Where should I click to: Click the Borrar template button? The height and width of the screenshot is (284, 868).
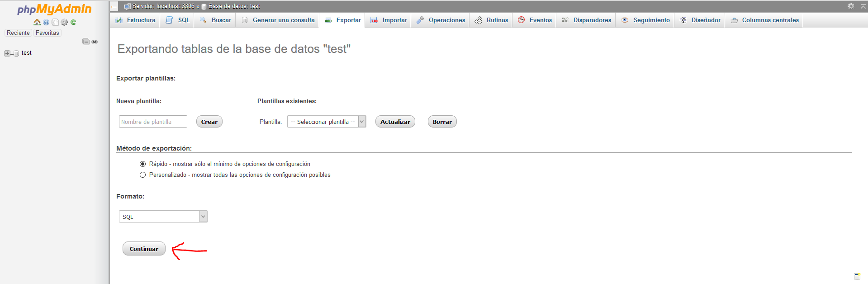click(x=442, y=122)
